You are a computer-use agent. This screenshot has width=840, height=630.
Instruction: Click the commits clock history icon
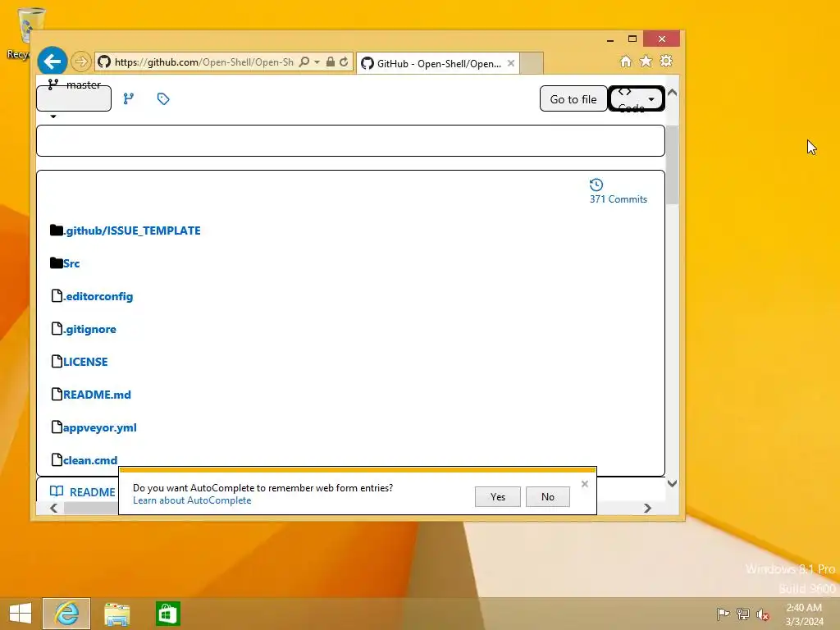click(x=596, y=185)
